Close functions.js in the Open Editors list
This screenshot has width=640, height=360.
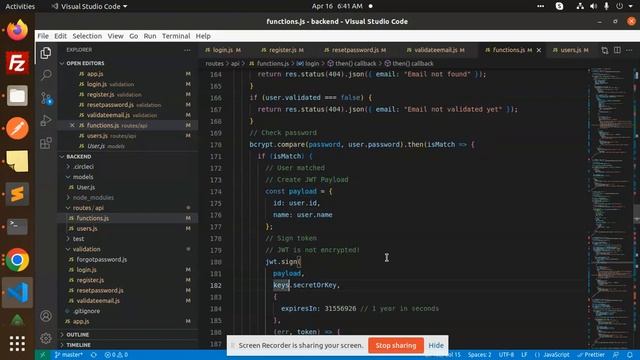(72, 125)
